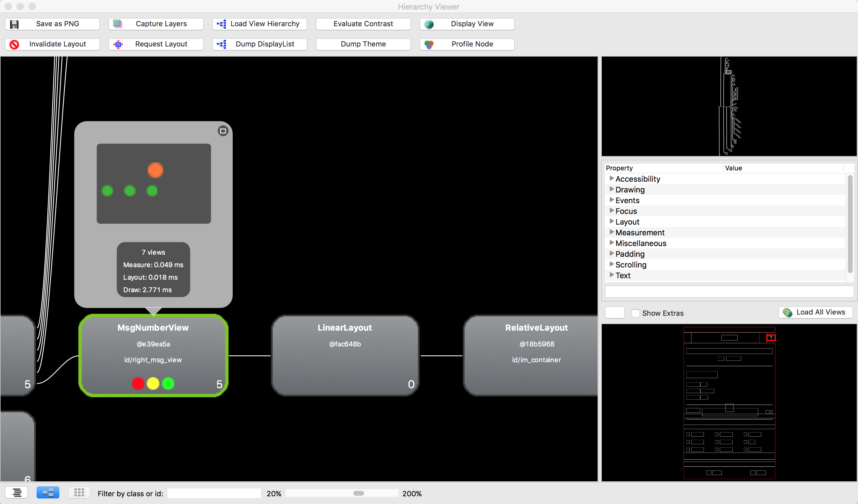Expand the Miscellaneous property group
Screen dimensions: 858x504
(612, 243)
